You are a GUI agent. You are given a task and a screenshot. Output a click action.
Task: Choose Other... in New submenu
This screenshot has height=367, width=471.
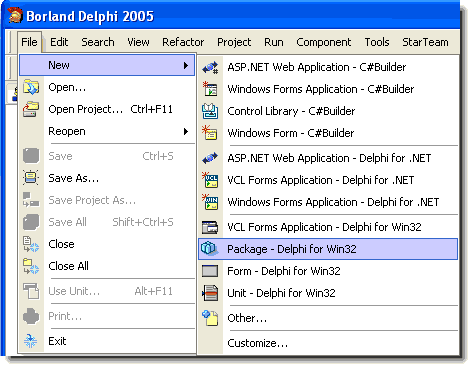click(x=328, y=318)
